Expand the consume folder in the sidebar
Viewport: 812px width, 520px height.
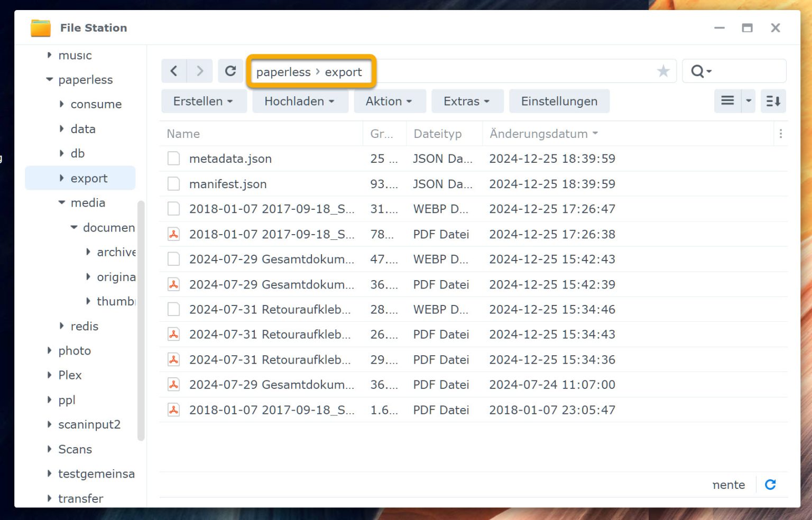coord(61,104)
